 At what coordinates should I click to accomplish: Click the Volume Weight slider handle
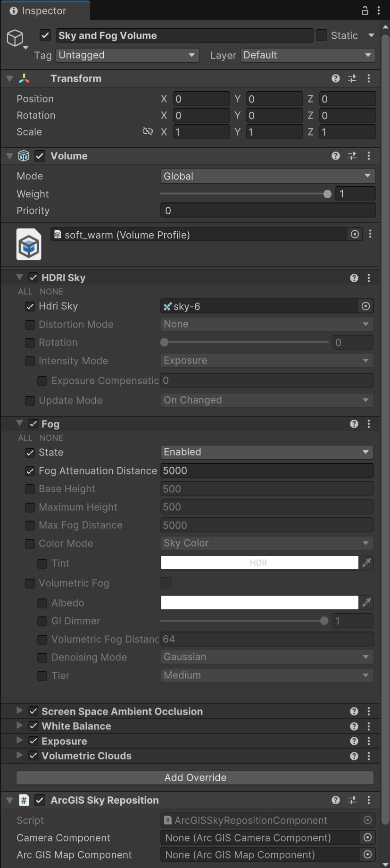point(327,194)
